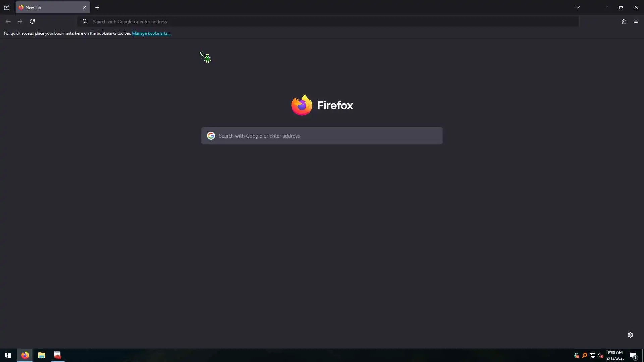The height and width of the screenshot is (362, 644).
Task: Reload the current page
Action: pos(32,22)
